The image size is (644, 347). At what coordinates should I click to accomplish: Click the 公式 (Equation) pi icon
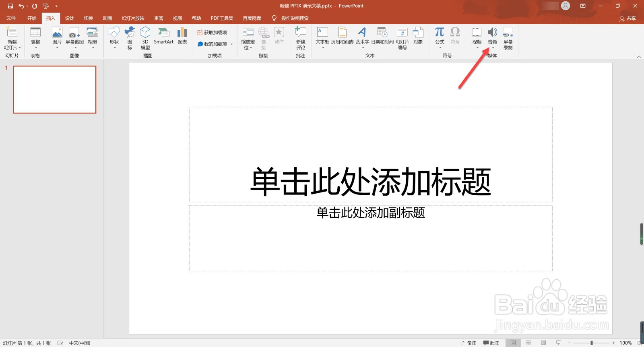click(x=440, y=32)
